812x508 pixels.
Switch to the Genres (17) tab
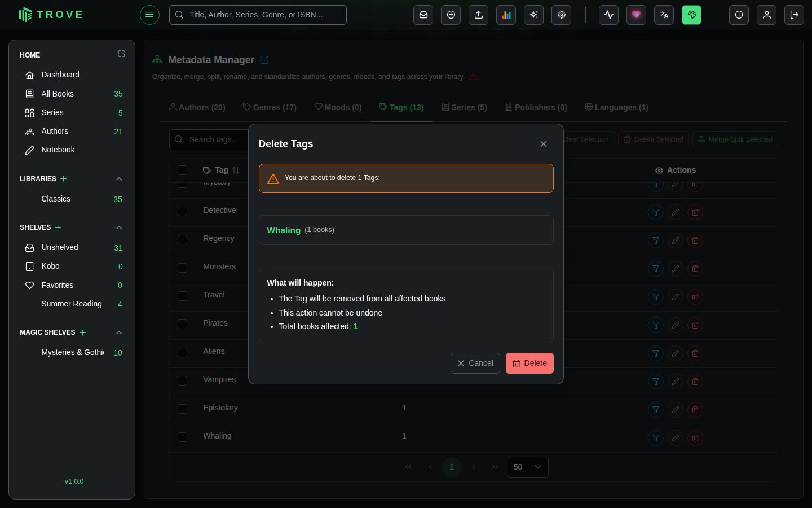coord(270,107)
